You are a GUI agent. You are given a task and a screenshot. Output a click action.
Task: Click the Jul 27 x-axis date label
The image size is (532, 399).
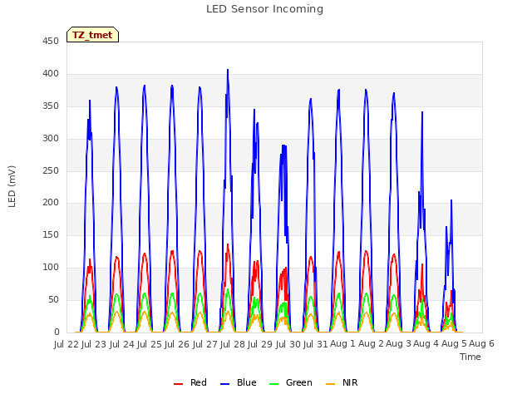(205, 344)
